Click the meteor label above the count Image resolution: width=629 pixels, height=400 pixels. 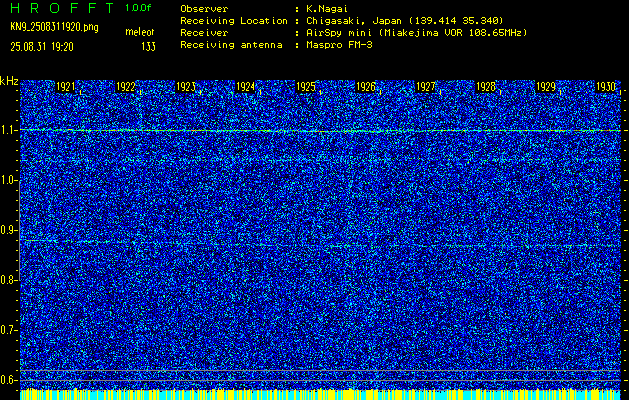(x=140, y=32)
